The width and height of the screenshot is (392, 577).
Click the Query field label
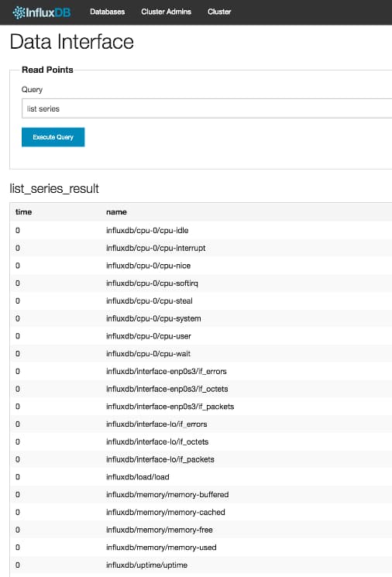pos(32,90)
